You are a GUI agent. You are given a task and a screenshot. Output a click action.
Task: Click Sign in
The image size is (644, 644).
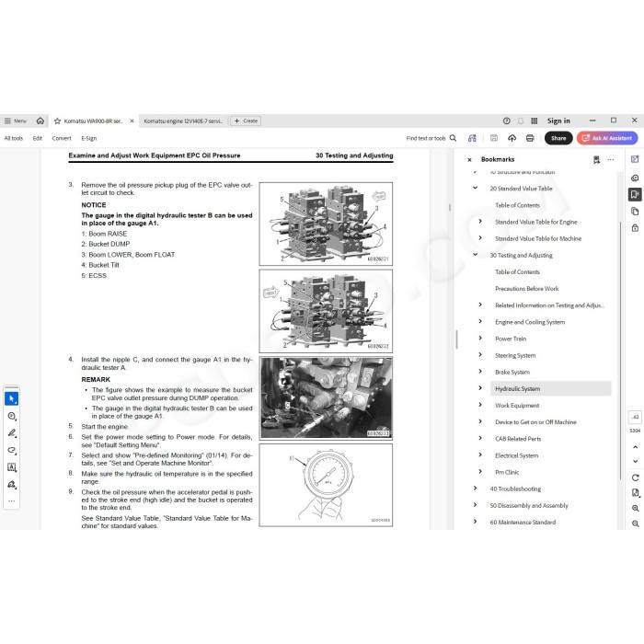click(x=558, y=121)
